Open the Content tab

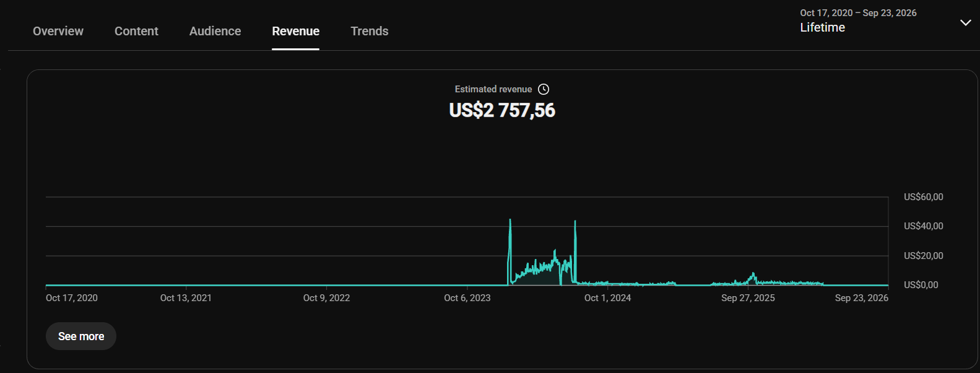pos(136,31)
